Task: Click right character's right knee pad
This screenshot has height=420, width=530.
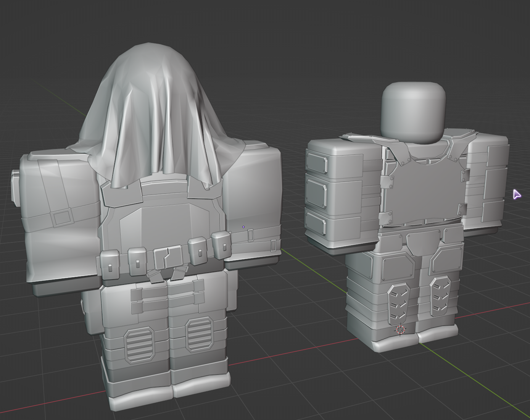Action: [x=440, y=296]
